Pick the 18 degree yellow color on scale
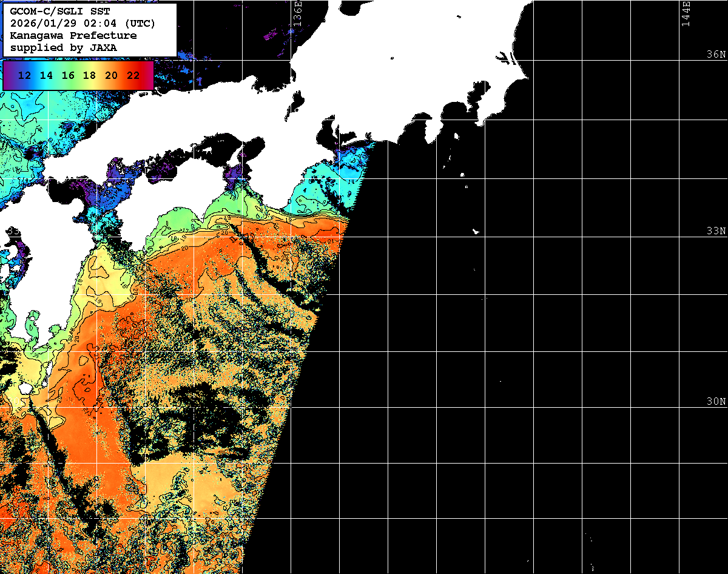Viewport: 728px width, 574px height. click(89, 75)
